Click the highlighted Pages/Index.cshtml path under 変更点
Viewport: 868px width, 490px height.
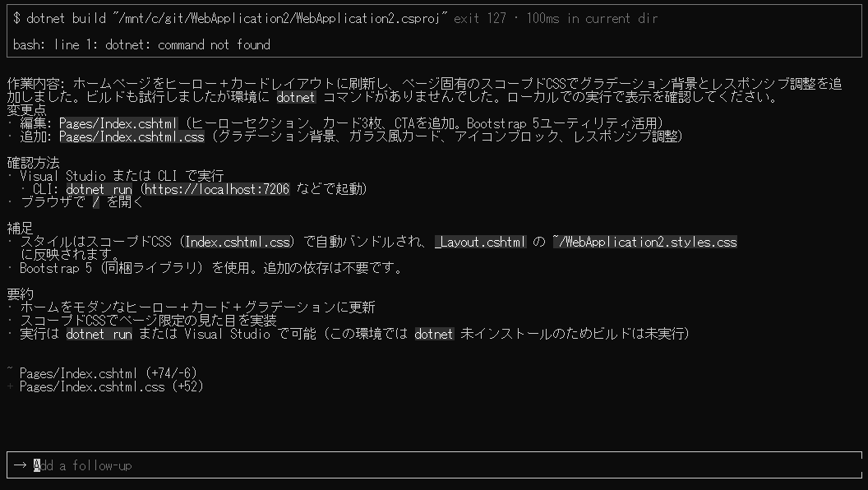point(118,123)
